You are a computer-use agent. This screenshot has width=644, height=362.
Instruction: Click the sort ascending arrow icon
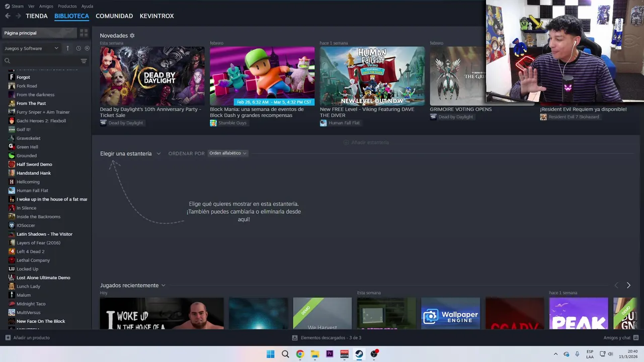click(x=67, y=48)
